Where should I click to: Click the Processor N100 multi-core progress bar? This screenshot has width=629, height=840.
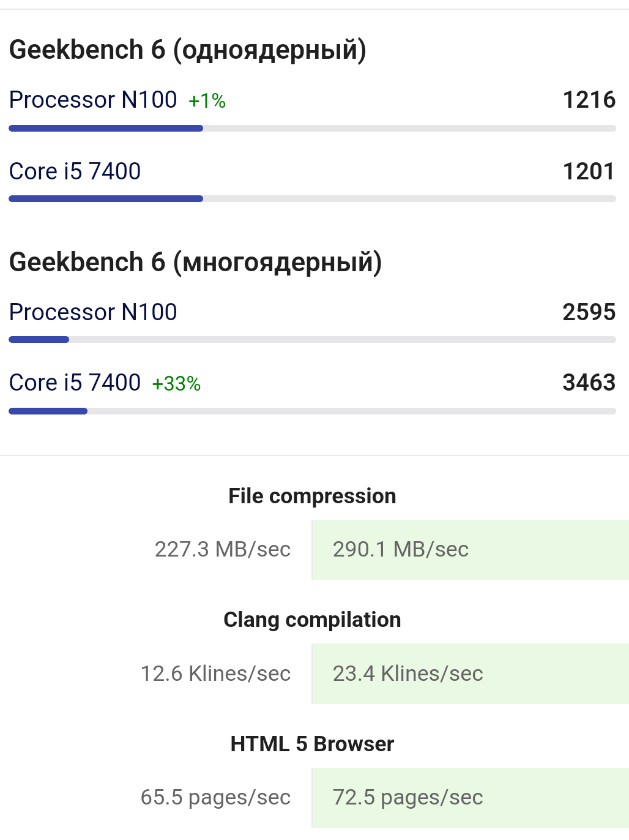[x=312, y=340]
